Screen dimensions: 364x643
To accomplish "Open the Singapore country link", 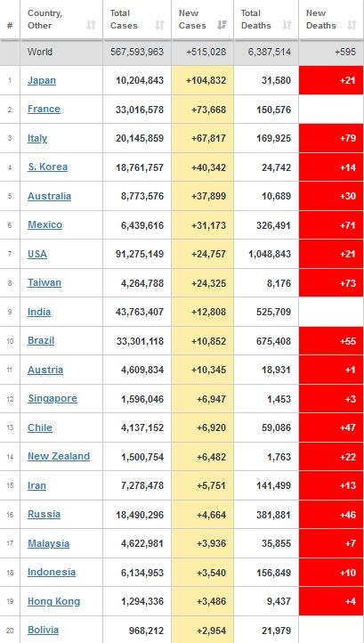I will tap(53, 398).
